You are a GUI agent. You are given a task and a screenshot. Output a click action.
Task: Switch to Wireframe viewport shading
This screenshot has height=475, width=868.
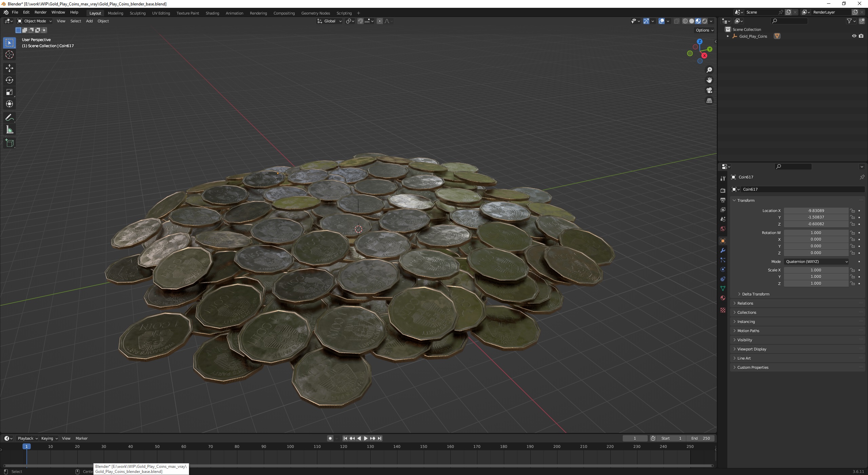pos(685,21)
